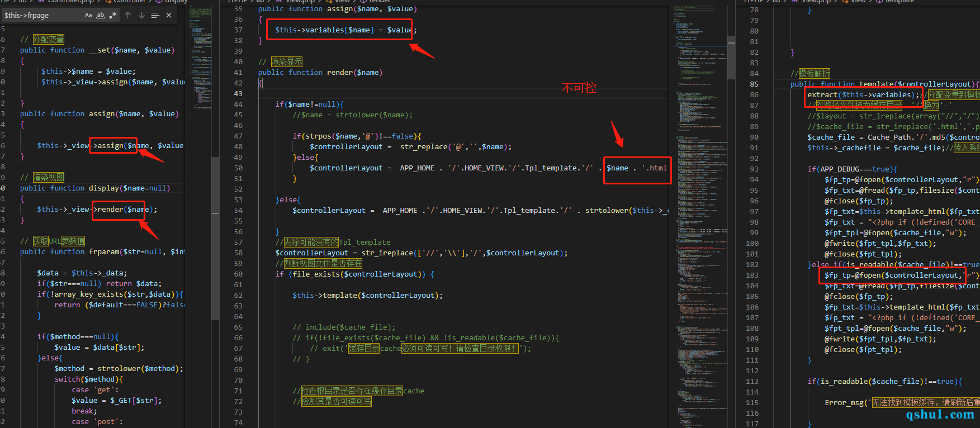980x428 pixels.
Task: Click line number 85 in right editor gutter
Action: (x=754, y=84)
